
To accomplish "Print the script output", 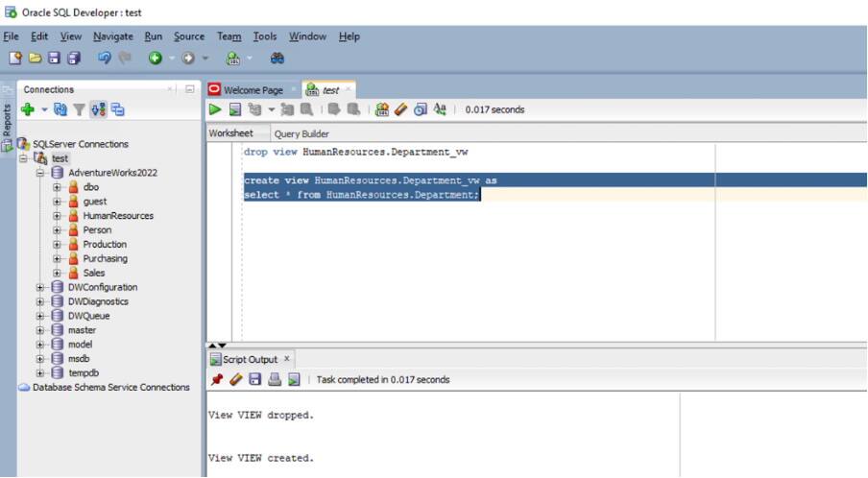I will [275, 379].
